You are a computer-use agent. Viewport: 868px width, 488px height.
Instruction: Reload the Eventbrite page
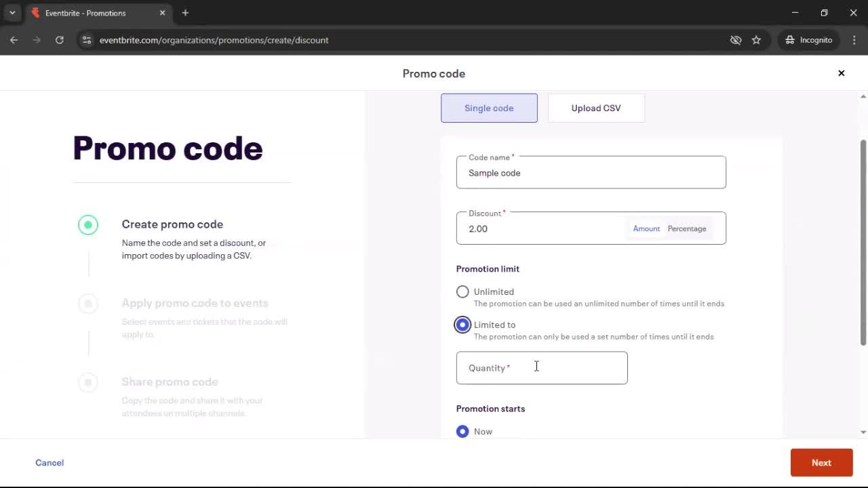point(60,40)
